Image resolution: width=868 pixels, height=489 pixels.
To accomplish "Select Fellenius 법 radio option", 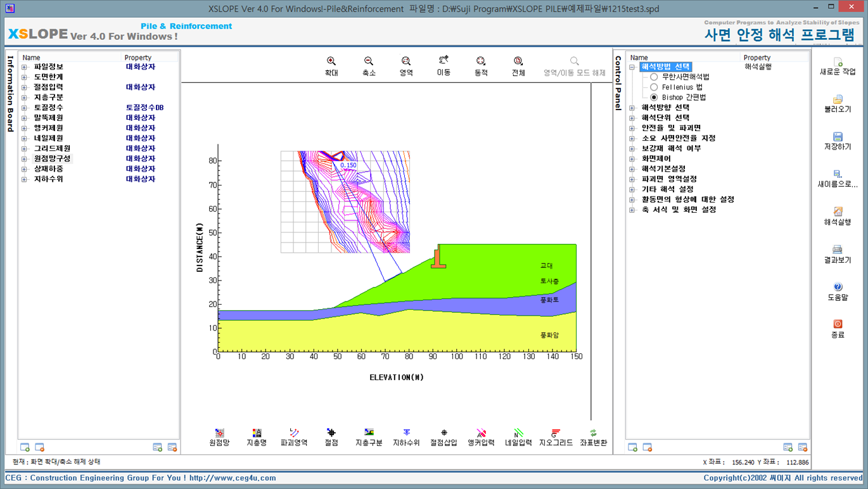I will pyautogui.click(x=654, y=87).
